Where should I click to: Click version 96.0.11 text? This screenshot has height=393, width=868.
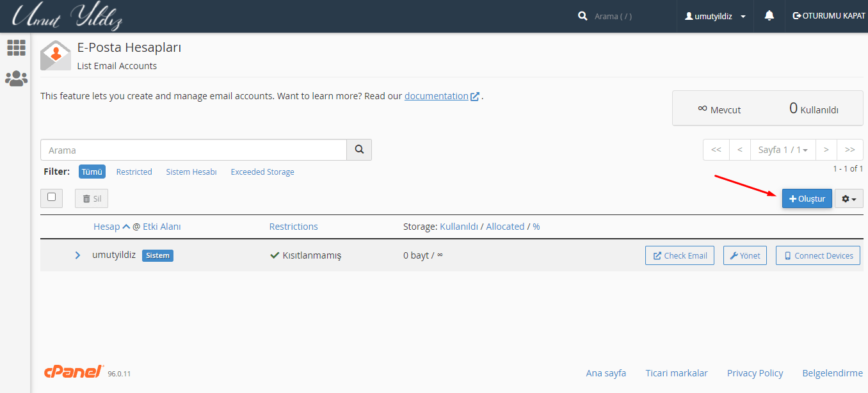tap(119, 374)
